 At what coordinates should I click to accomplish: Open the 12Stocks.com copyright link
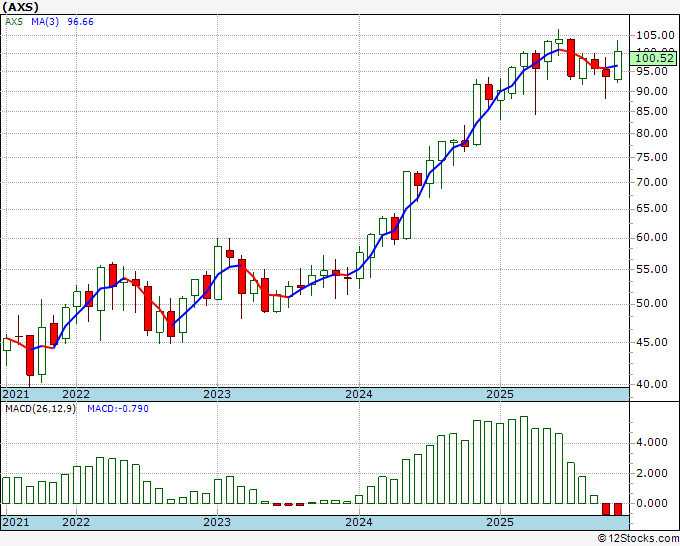[x=638, y=539]
